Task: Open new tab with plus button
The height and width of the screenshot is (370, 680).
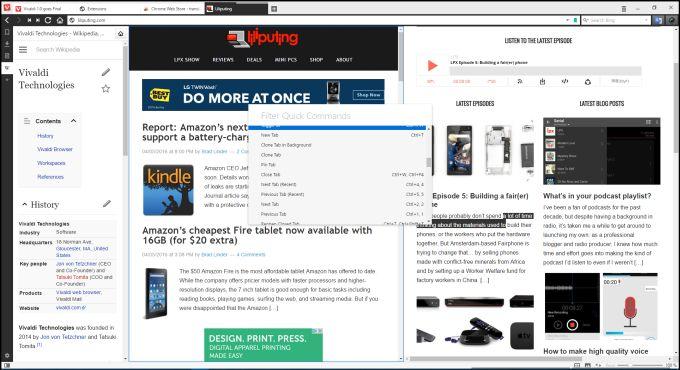Action: tap(274, 9)
